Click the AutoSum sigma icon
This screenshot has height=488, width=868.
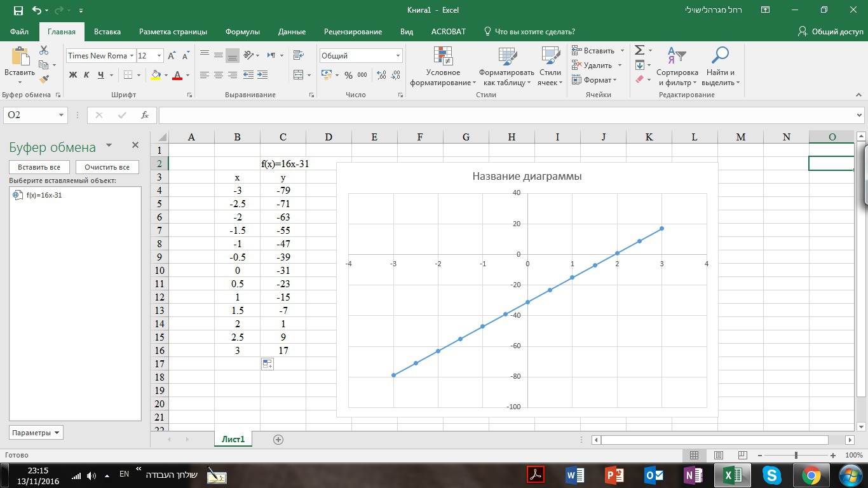coord(640,50)
